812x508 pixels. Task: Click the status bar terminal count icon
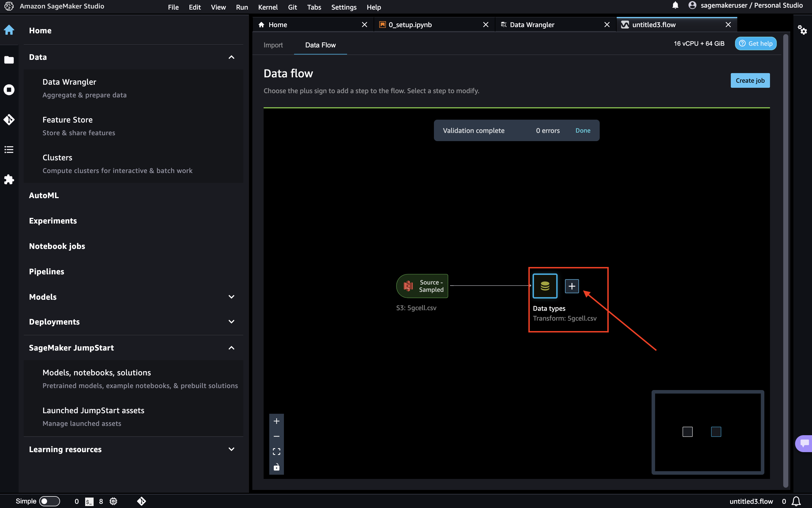tap(89, 502)
